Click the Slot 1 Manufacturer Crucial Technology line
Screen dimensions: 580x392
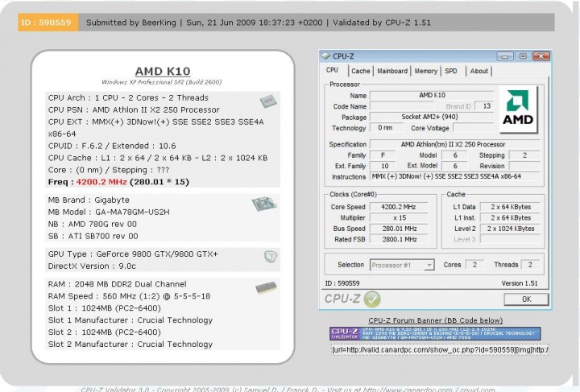tap(130, 320)
